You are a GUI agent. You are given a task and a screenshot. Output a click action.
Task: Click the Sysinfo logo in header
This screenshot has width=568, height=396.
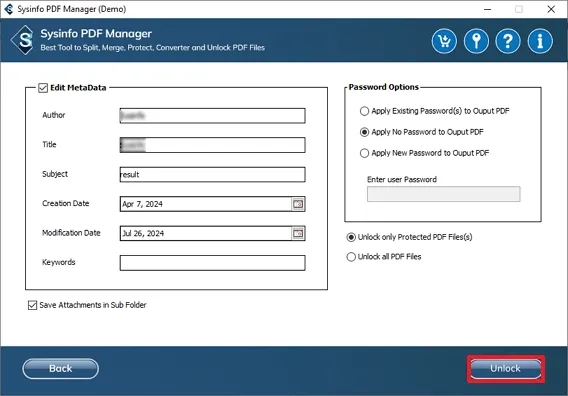click(23, 40)
